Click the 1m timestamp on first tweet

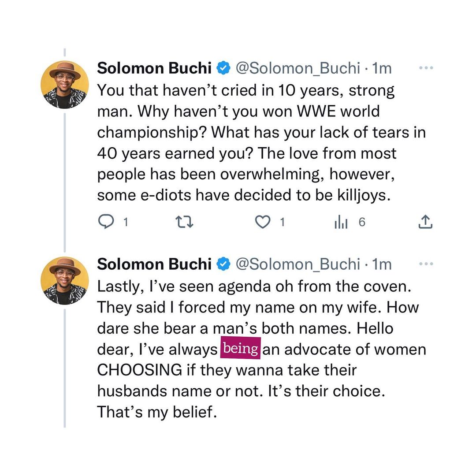pos(382,68)
